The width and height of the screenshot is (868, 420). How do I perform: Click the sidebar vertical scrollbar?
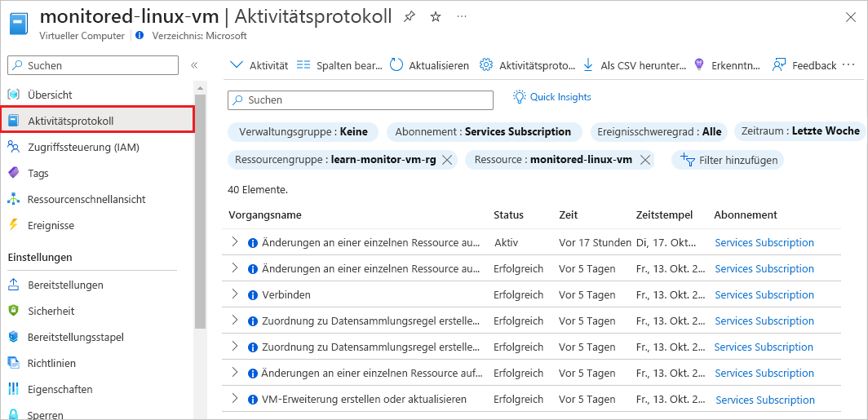click(x=200, y=213)
